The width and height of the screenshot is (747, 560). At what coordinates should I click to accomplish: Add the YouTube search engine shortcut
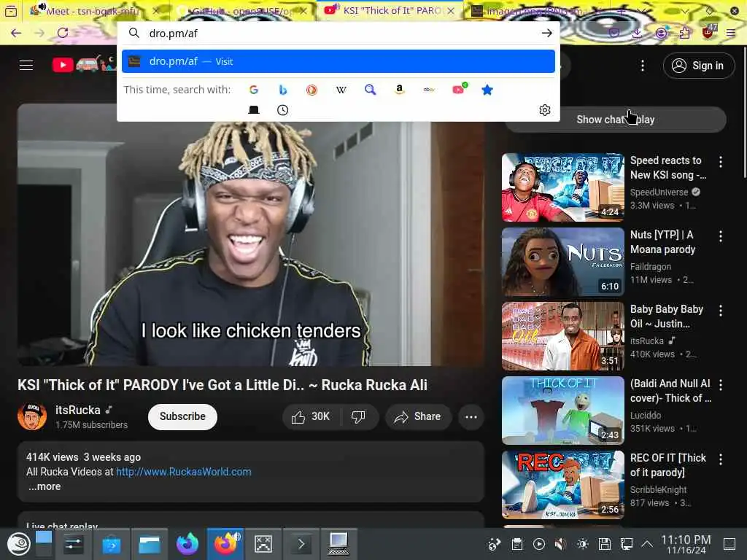[x=460, y=88]
